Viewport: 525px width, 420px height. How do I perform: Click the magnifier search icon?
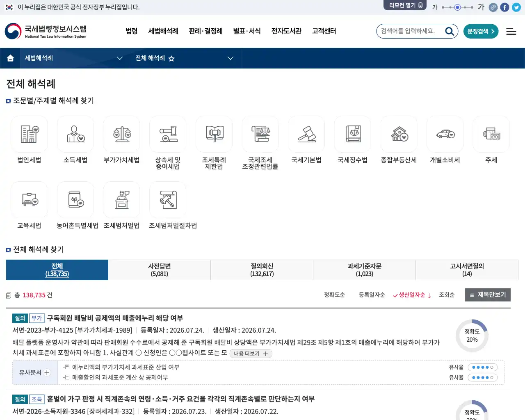pyautogui.click(x=450, y=31)
